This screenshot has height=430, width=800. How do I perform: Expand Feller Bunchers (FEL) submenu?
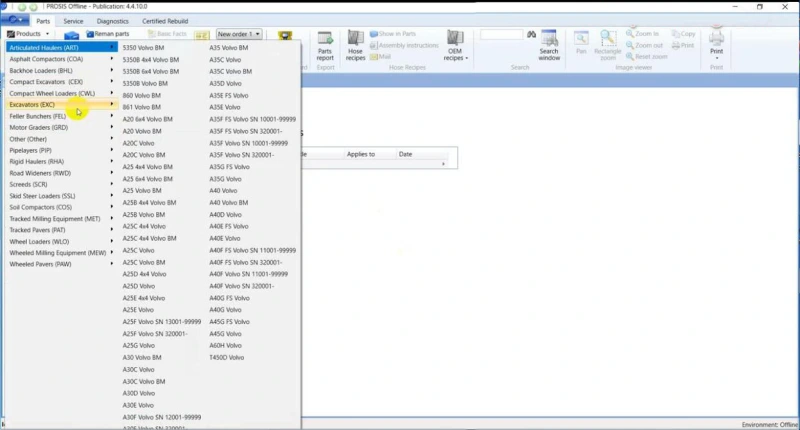pos(62,116)
